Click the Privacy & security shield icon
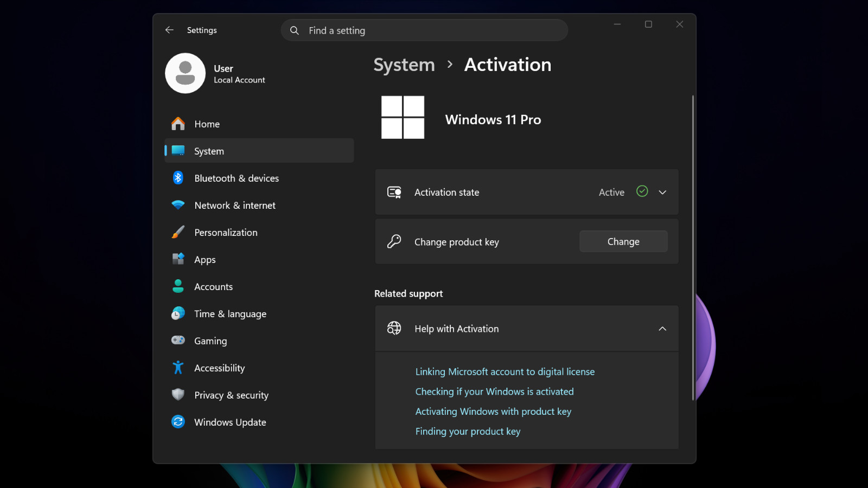 point(178,395)
